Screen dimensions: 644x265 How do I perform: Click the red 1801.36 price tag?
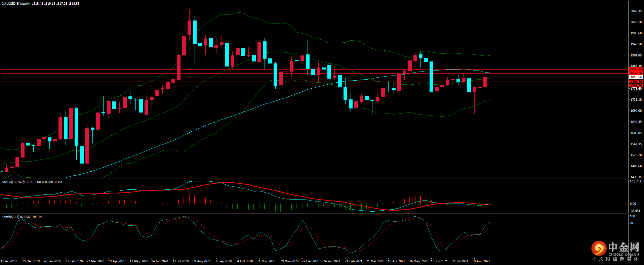(x=636, y=82)
